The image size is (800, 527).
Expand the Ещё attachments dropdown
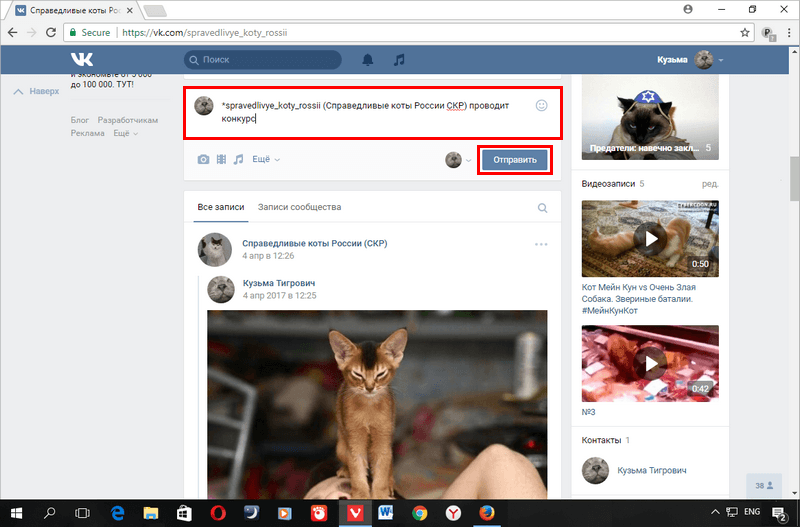(266, 159)
